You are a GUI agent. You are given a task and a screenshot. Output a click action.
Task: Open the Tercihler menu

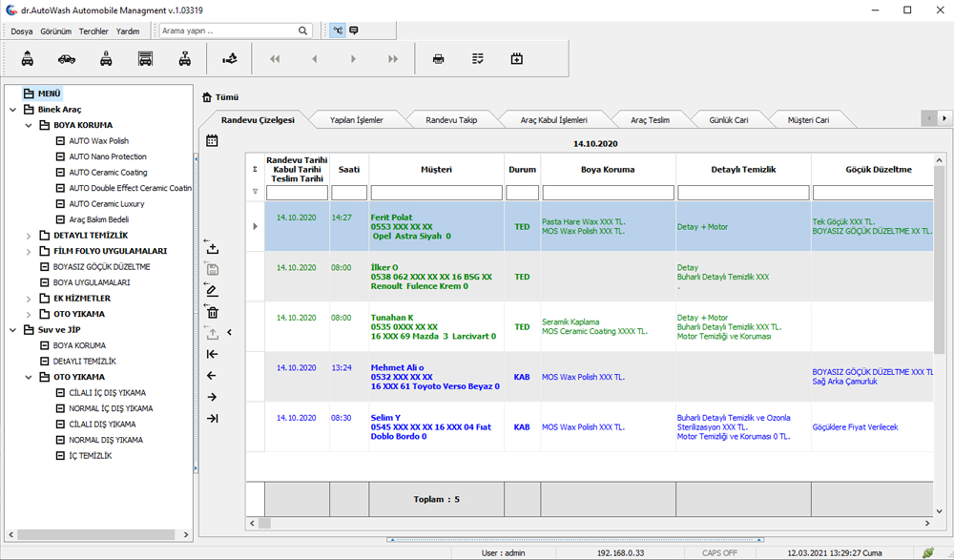coord(93,31)
